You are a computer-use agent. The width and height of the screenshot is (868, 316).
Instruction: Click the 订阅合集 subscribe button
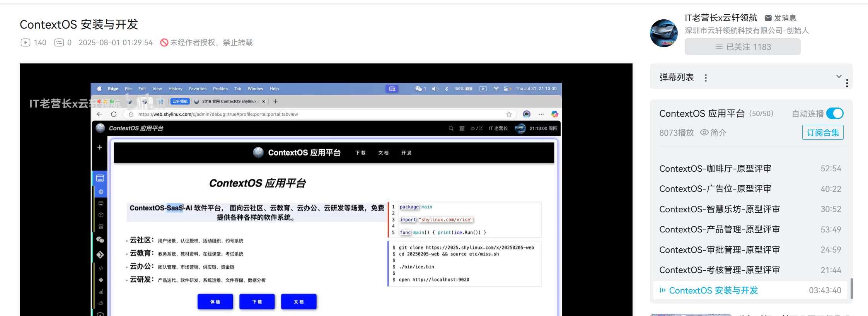[x=823, y=133]
